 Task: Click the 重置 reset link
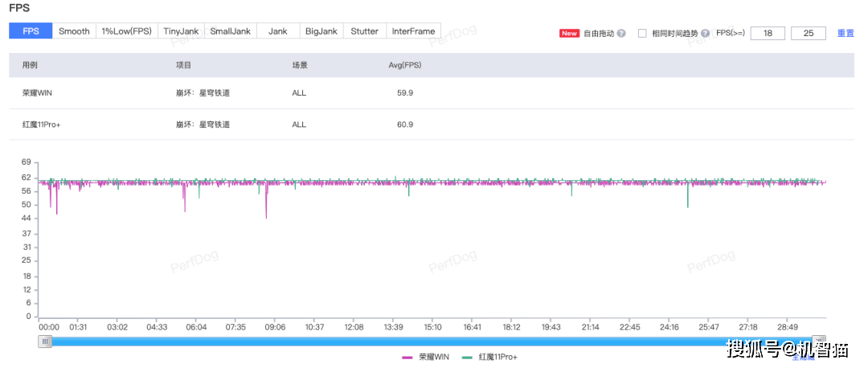(845, 34)
